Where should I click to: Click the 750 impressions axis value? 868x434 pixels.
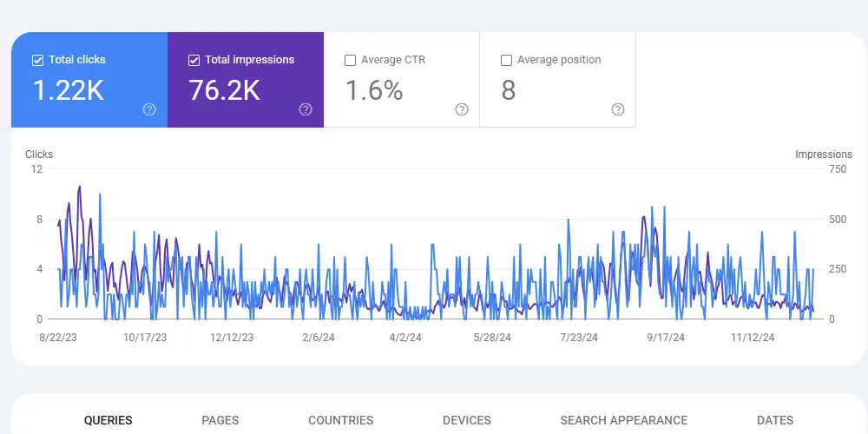click(x=838, y=169)
